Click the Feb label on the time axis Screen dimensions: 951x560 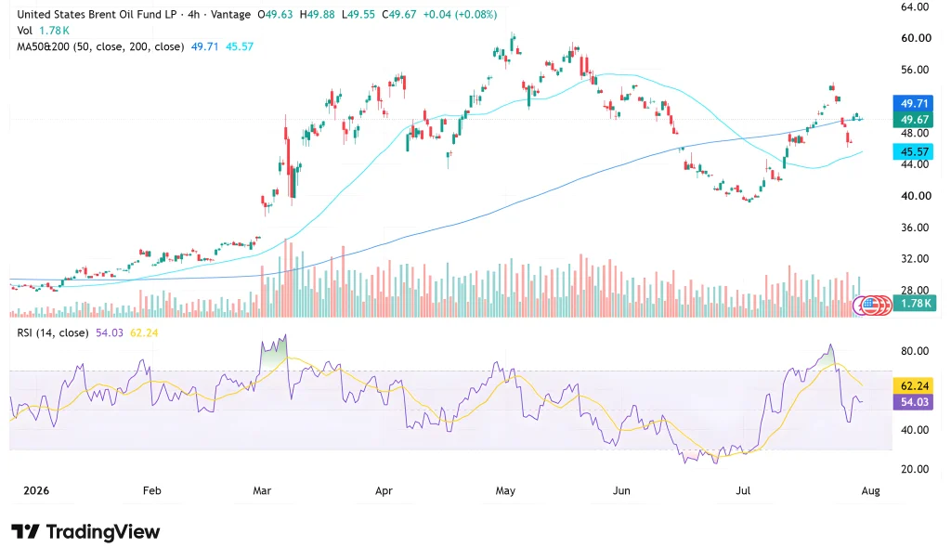point(151,491)
